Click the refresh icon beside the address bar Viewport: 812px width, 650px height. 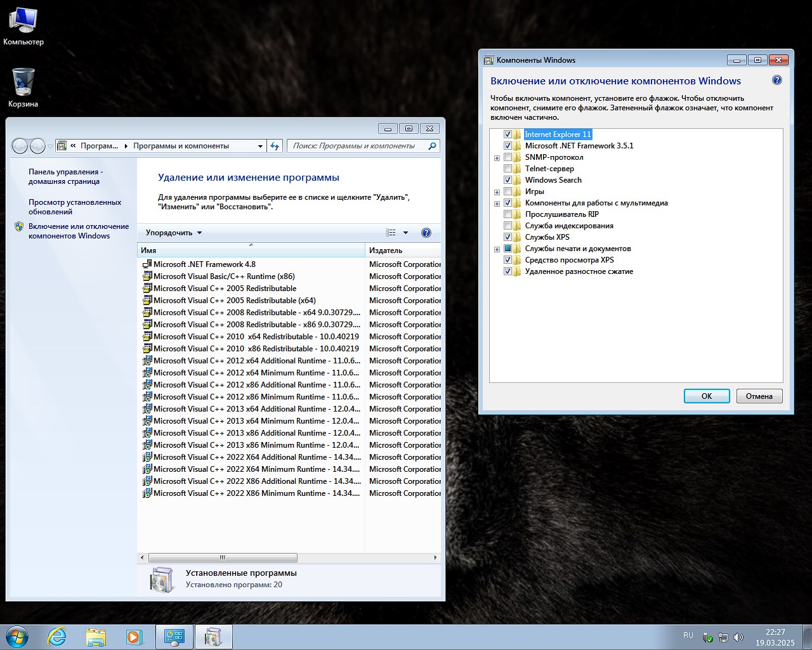point(275,146)
